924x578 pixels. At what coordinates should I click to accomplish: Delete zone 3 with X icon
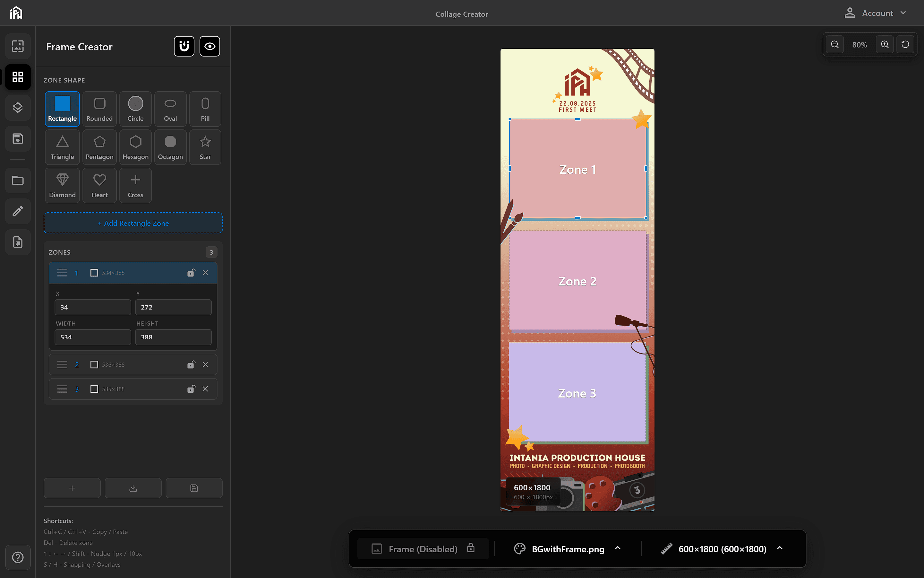[x=205, y=389]
